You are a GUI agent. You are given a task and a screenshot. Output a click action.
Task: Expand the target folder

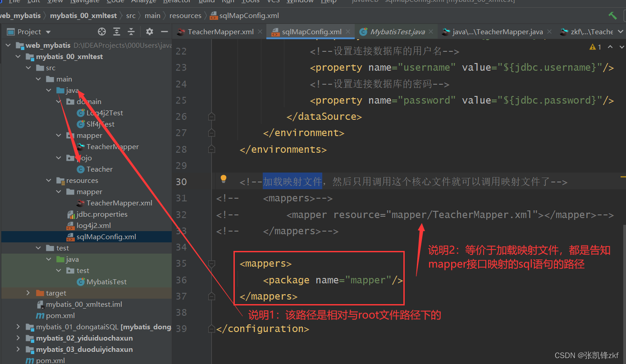coord(28,293)
